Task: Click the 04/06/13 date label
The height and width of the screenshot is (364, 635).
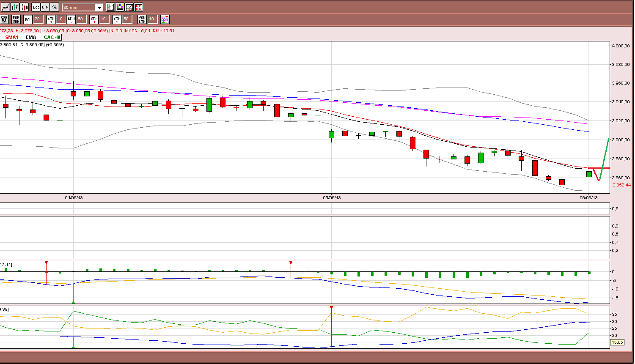Action: click(x=74, y=197)
